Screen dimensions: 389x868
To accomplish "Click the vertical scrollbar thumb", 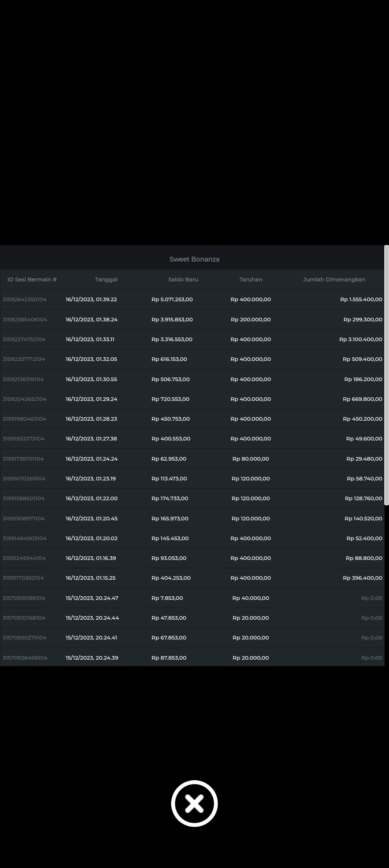I will pos(386,375).
